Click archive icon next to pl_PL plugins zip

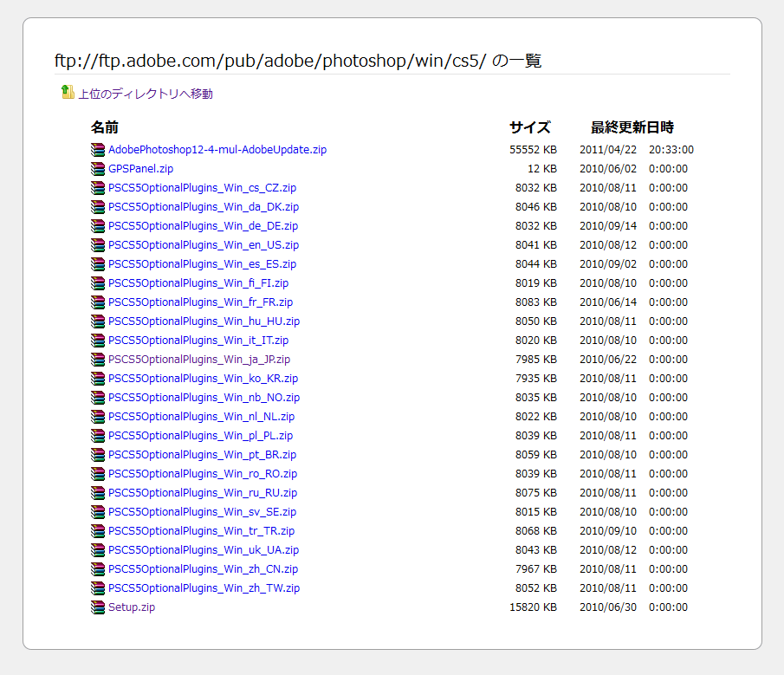pyautogui.click(x=98, y=434)
